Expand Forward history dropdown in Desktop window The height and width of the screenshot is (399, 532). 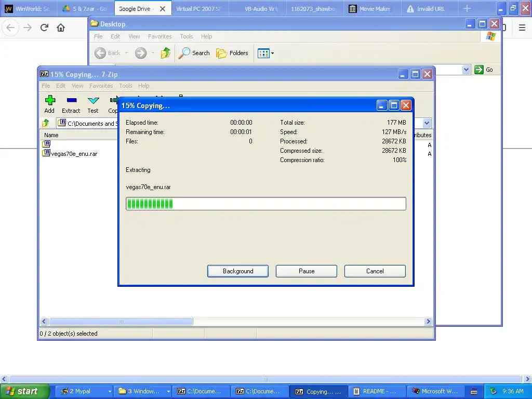pos(153,53)
